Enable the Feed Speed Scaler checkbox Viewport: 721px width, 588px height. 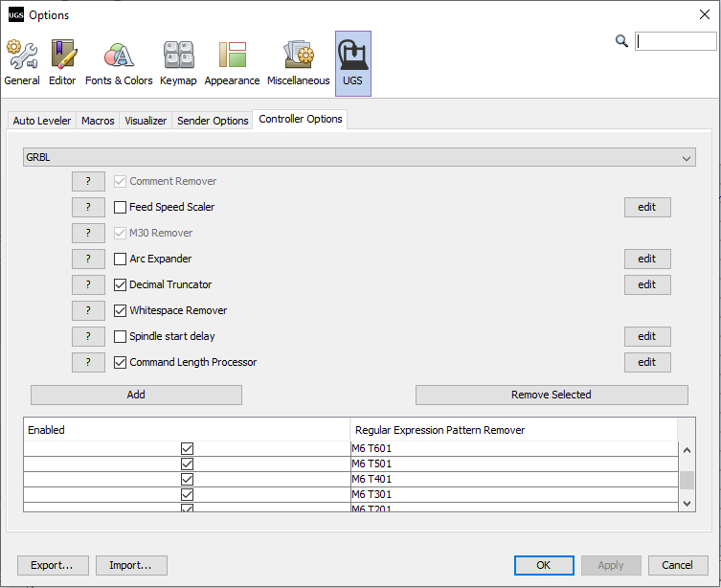click(x=120, y=208)
